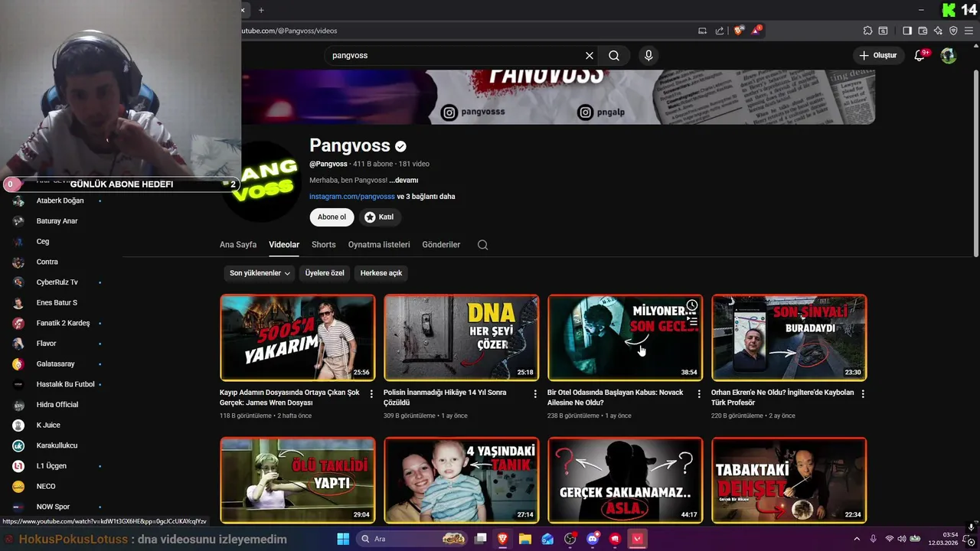980x551 pixels.
Task: Open Orhan Ekren'e Ne Oldu video title
Action: [x=782, y=397]
